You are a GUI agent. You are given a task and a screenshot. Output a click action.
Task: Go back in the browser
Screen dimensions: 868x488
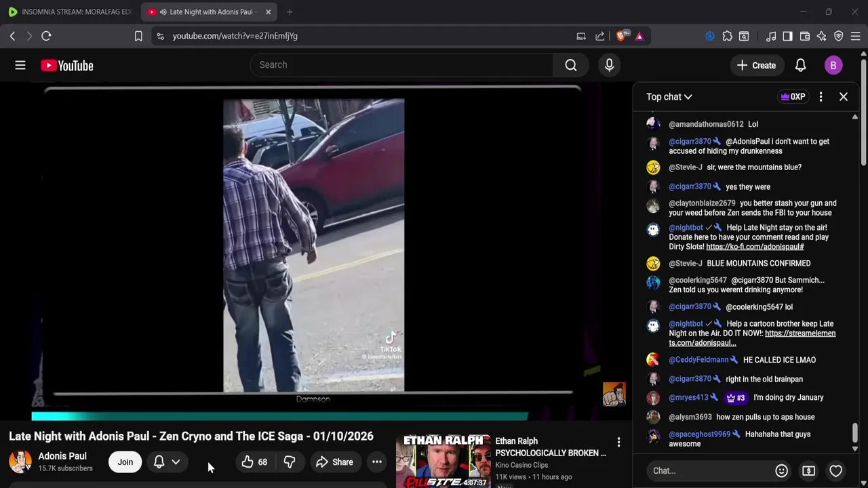12,36
